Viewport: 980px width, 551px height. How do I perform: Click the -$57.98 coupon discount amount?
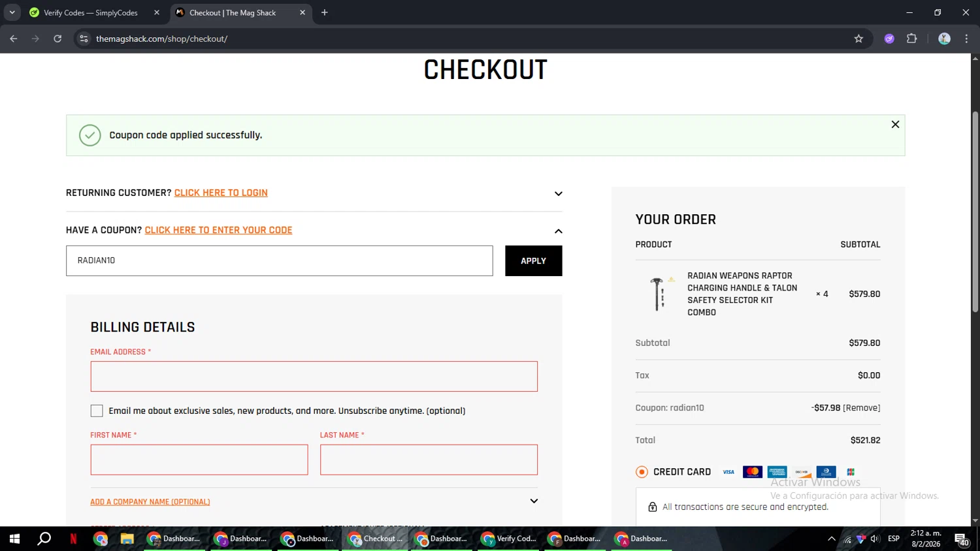(x=826, y=407)
